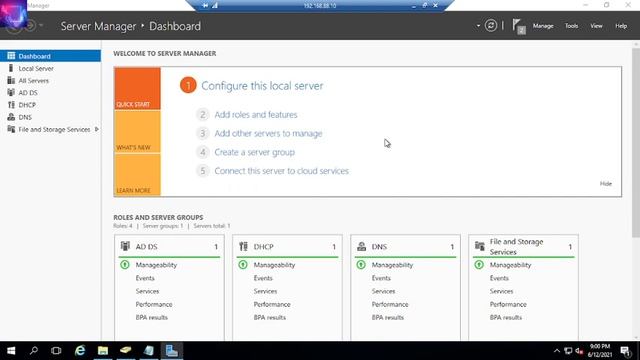The image size is (640, 360).
Task: Open Performance in File and Storage tile
Action: pyautogui.click(x=508, y=304)
